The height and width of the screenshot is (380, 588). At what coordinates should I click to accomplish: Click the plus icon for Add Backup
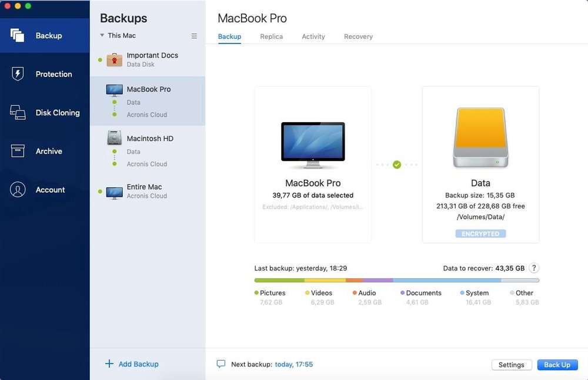pos(109,364)
